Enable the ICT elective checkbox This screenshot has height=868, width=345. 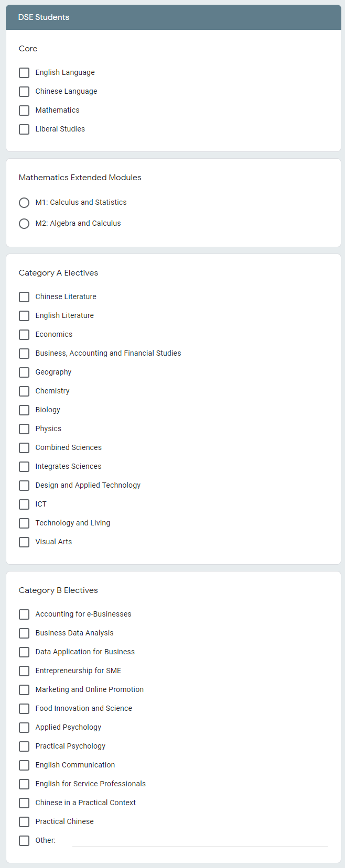[24, 504]
